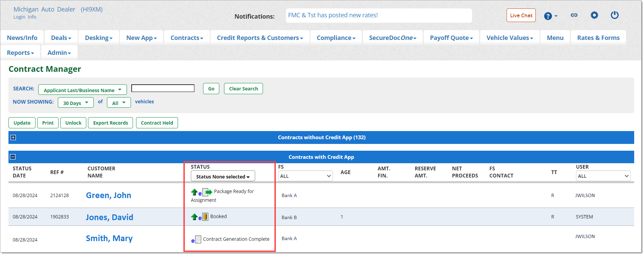Open the Menu tab
The height and width of the screenshot is (255, 644).
[x=555, y=38]
